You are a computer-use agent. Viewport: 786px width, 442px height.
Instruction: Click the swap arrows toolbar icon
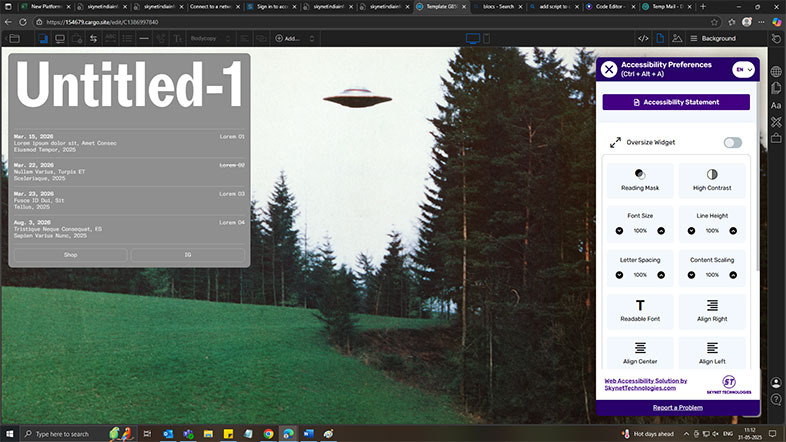tap(93, 39)
